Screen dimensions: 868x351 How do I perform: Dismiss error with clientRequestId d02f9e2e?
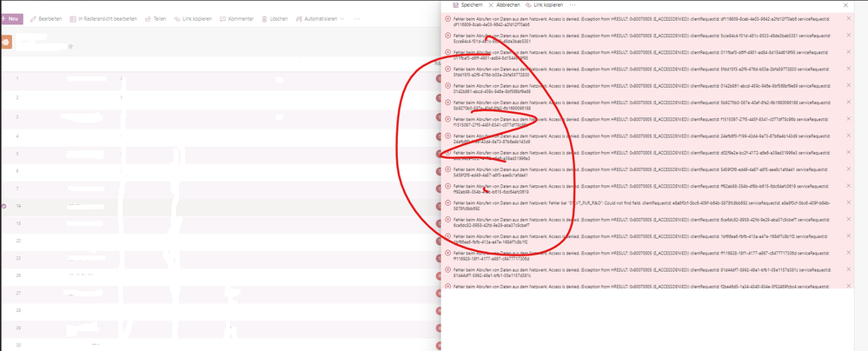tap(849, 152)
